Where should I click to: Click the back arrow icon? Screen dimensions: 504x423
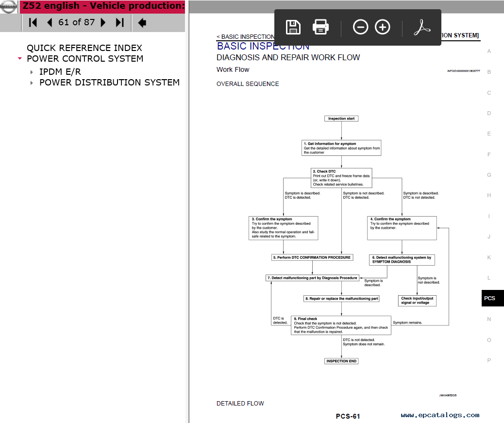pos(142,23)
